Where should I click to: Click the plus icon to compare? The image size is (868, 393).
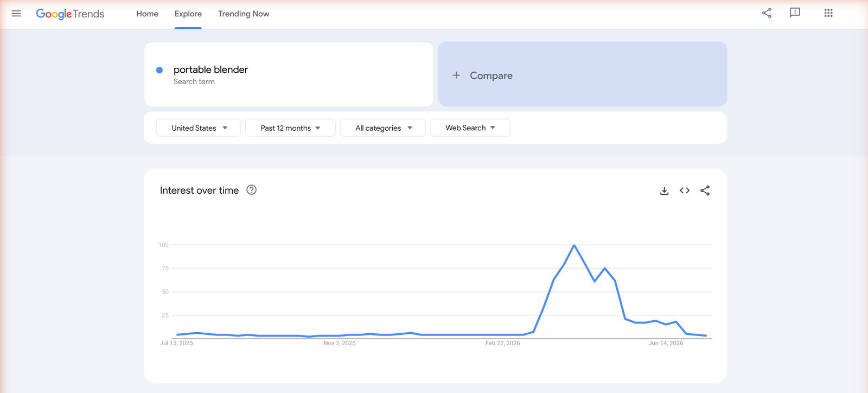[456, 75]
